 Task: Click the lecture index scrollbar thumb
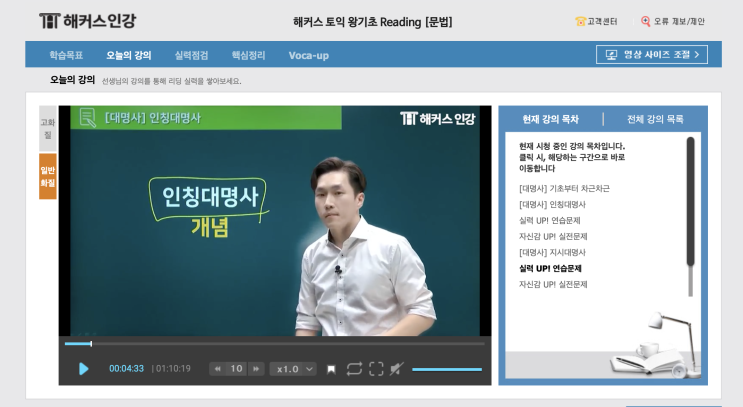pos(690,201)
